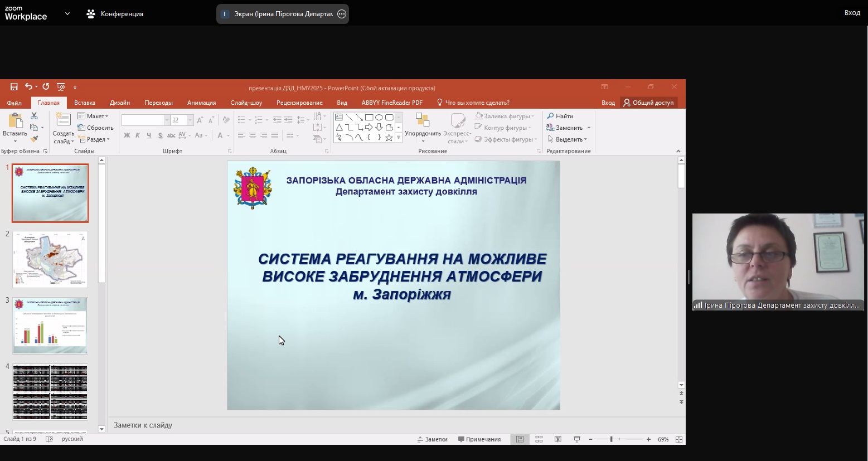Open the Вставка tab
Image resolution: width=868 pixels, height=461 pixels.
pos(85,103)
